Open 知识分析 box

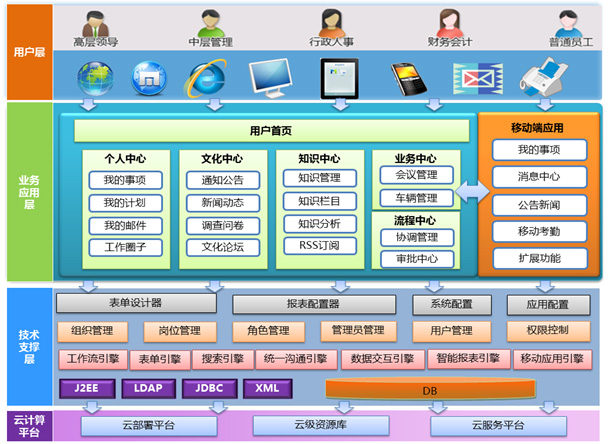tap(320, 224)
